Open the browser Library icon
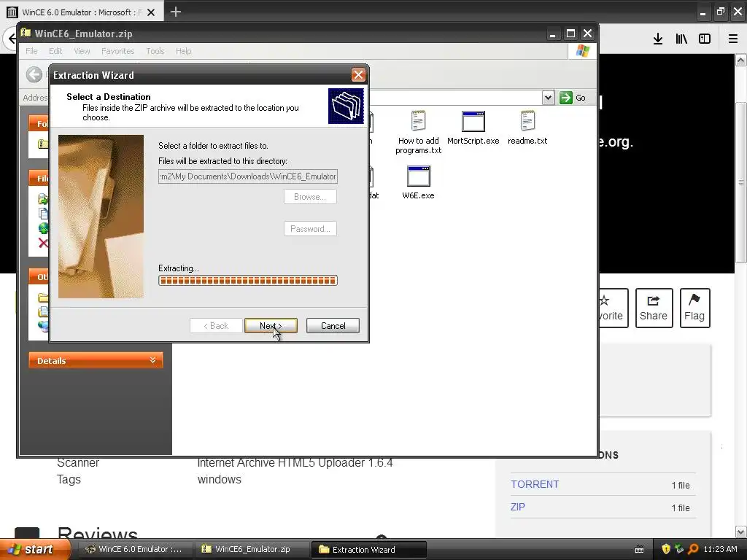 click(681, 39)
